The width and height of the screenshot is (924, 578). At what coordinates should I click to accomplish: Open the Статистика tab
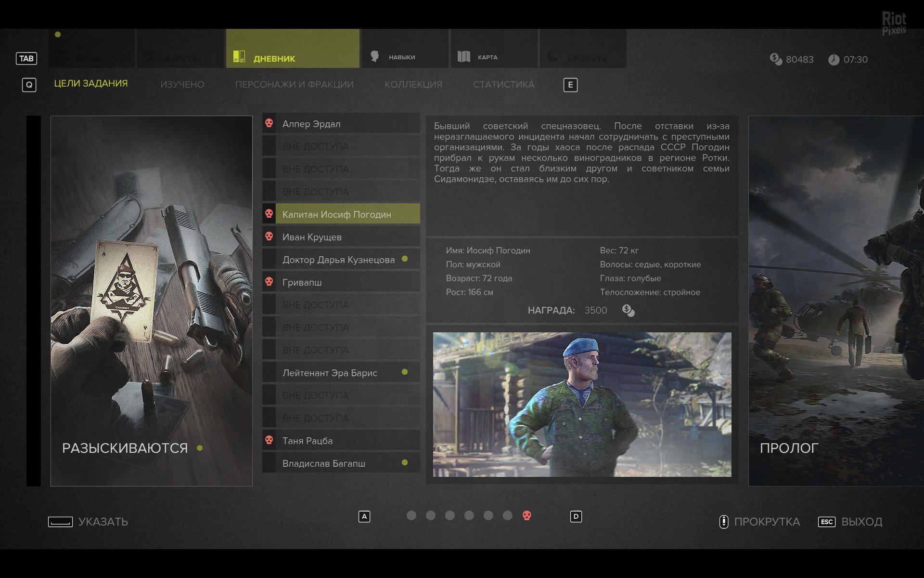pyautogui.click(x=503, y=84)
